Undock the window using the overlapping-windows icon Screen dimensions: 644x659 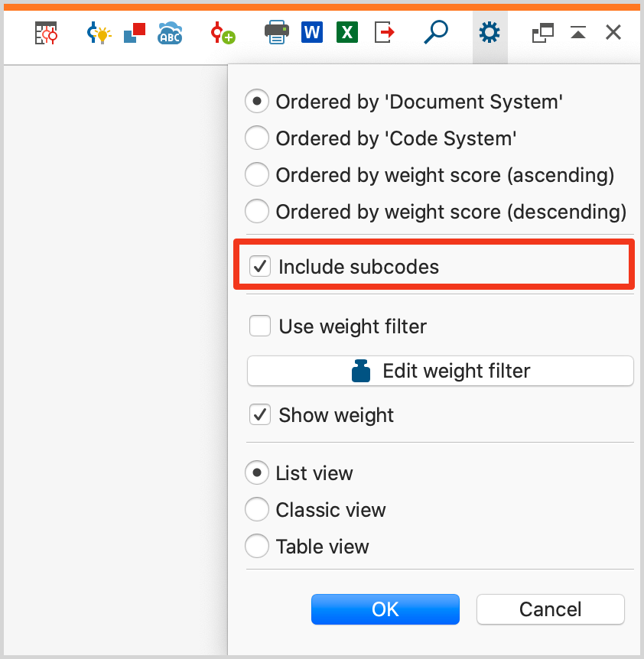tap(543, 33)
